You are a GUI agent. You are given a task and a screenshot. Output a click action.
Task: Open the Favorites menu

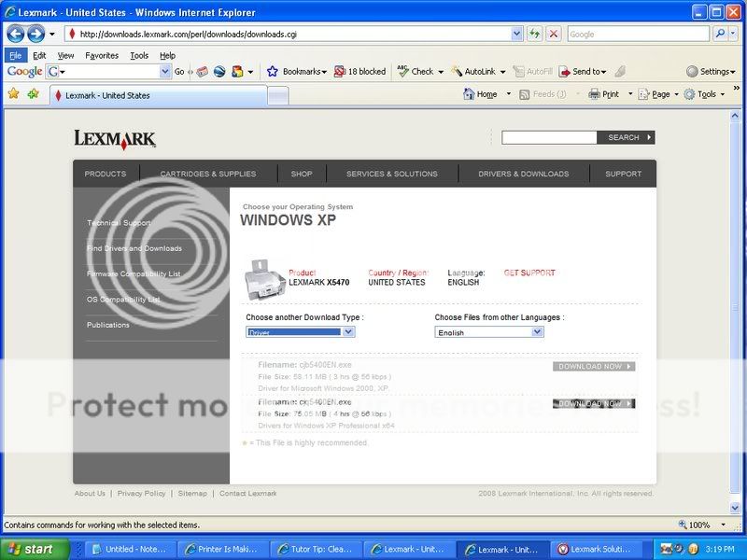coord(101,55)
